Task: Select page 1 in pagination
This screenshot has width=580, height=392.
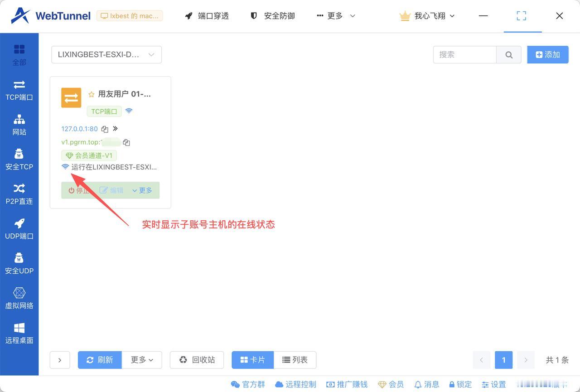Action: 503,360
